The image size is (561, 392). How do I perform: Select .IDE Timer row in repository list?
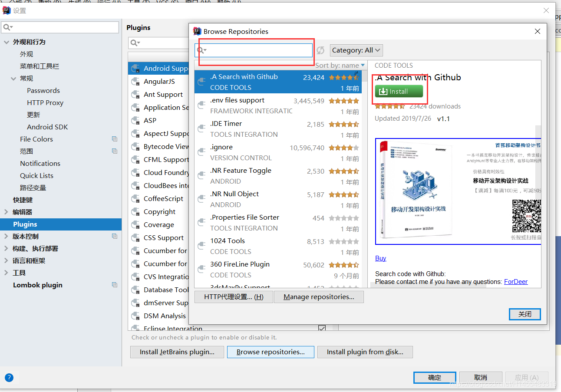pyautogui.click(x=278, y=129)
